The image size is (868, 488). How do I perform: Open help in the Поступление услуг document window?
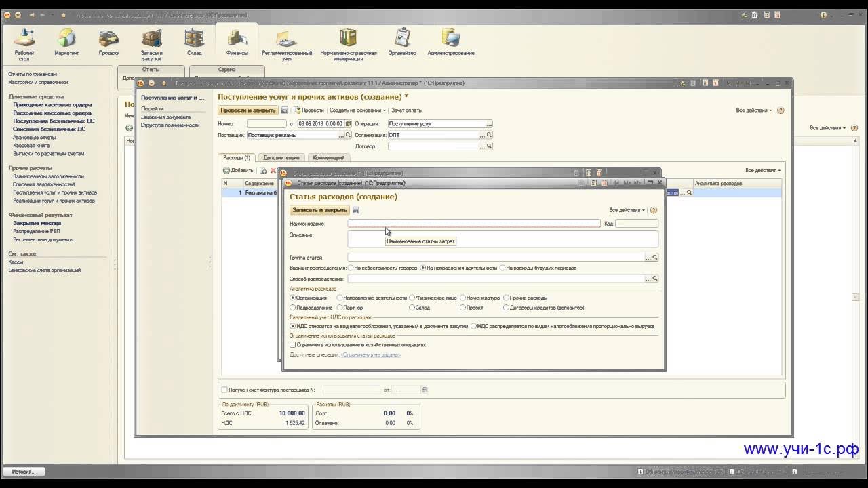781,110
